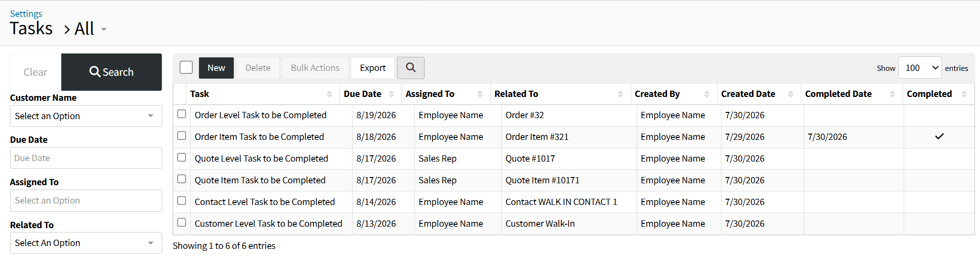Open Order Item Task to be Completed
The width and height of the screenshot is (980, 259).
(259, 137)
